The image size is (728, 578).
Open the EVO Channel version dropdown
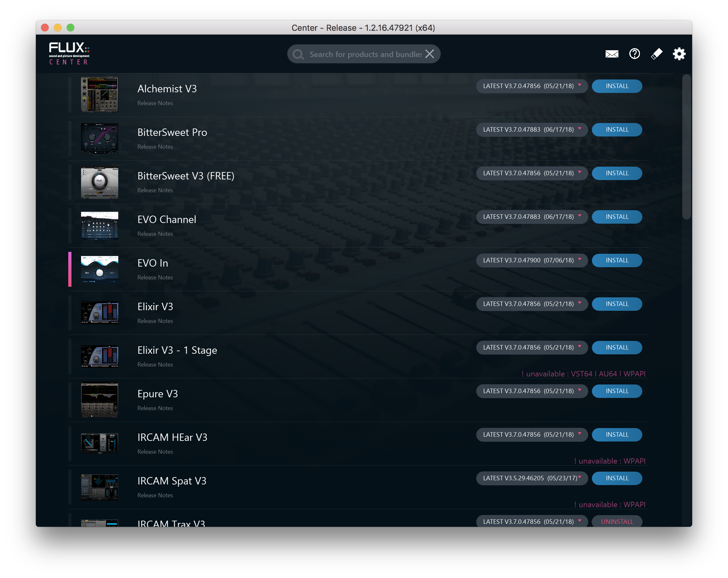[x=532, y=217]
